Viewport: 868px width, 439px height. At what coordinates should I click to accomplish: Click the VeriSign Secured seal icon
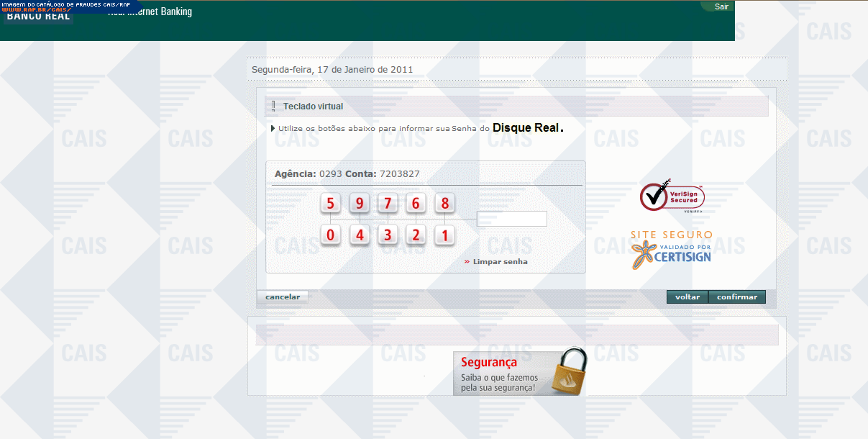click(x=672, y=196)
